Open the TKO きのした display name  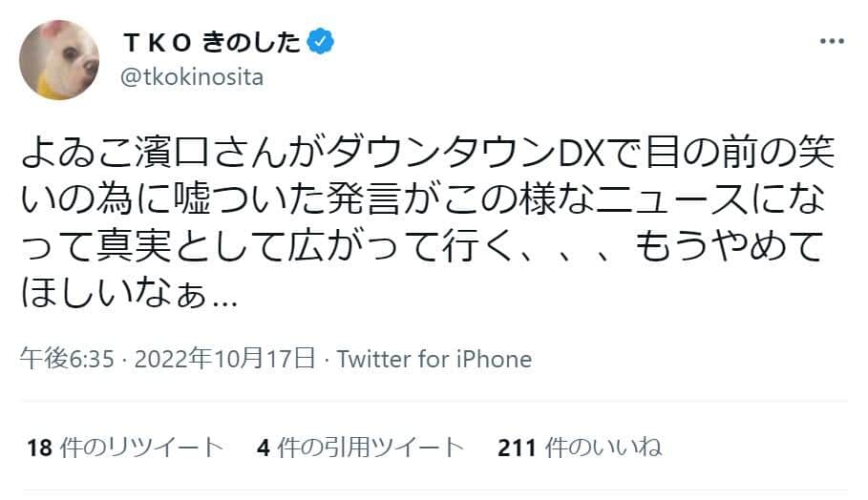tap(211, 42)
